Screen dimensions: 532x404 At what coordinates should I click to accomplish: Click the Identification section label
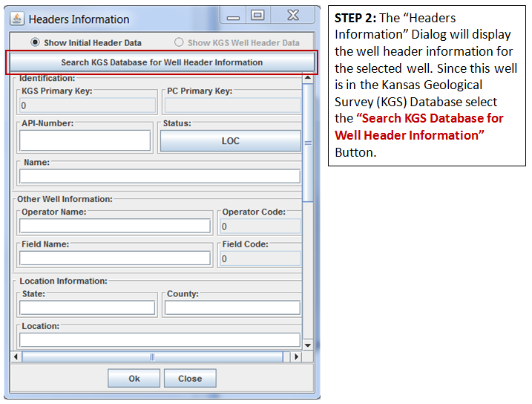click(x=47, y=79)
